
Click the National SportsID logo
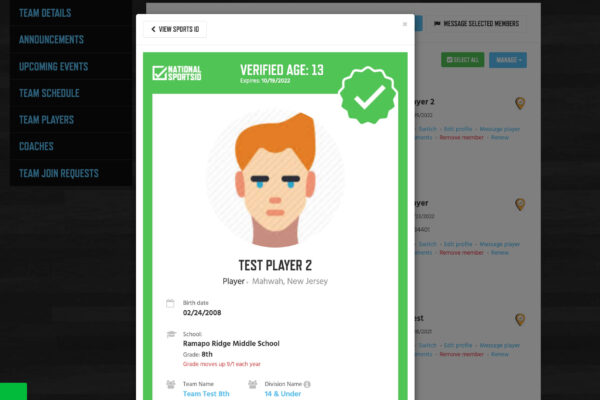[x=177, y=73]
